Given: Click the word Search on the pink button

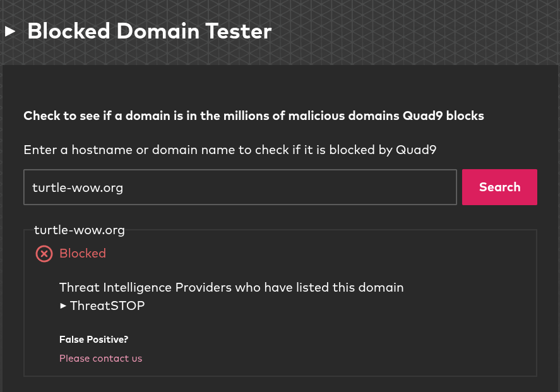Looking at the screenshot, I should tap(499, 187).
